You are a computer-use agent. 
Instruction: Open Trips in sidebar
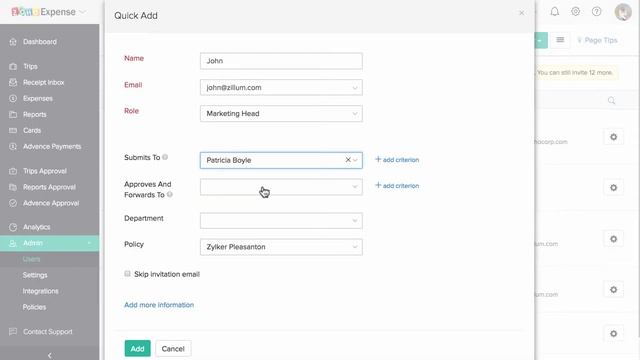click(30, 66)
